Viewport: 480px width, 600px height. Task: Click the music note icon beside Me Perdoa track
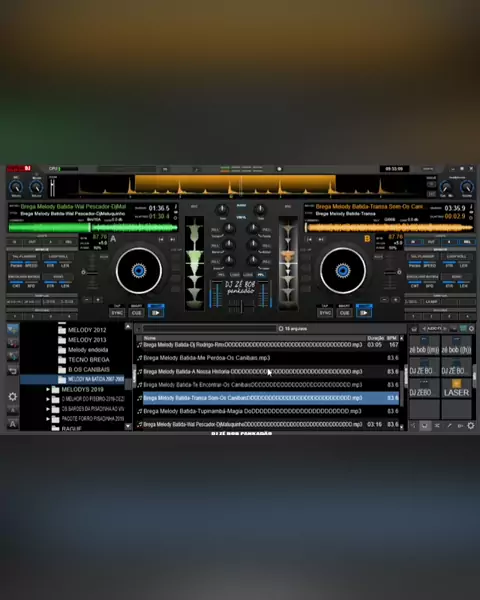(x=140, y=358)
